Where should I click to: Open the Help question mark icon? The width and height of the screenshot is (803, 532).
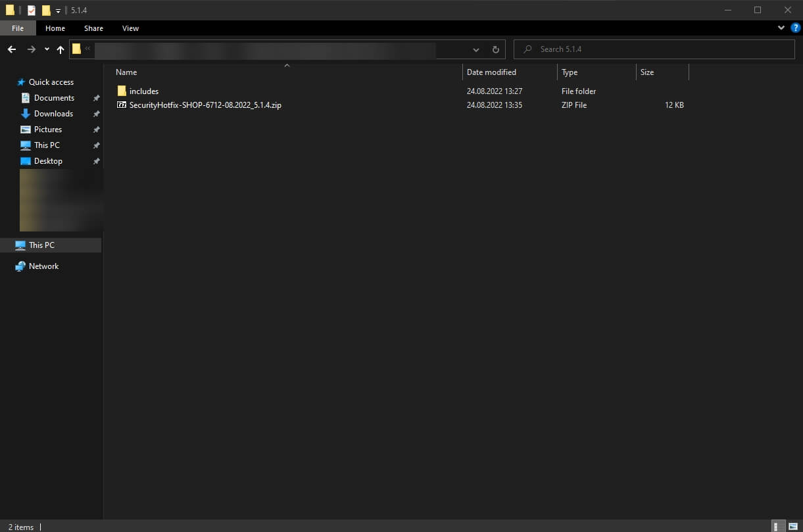(795, 28)
